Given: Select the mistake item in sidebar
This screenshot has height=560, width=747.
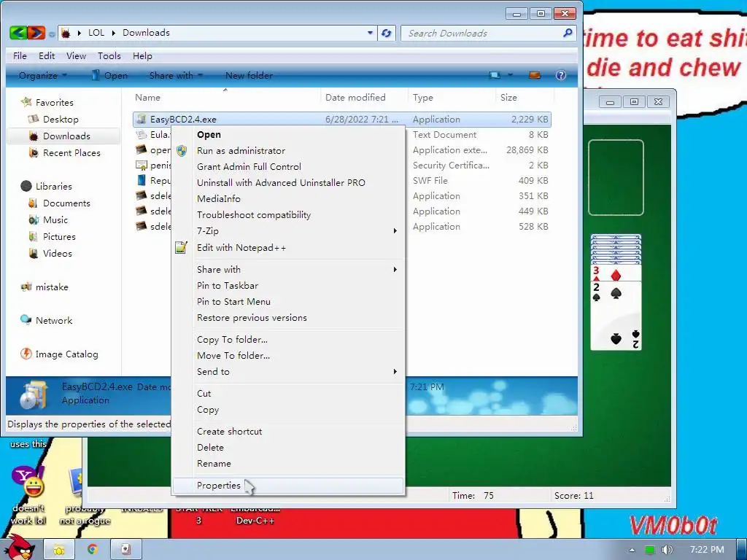Looking at the screenshot, I should [x=52, y=287].
